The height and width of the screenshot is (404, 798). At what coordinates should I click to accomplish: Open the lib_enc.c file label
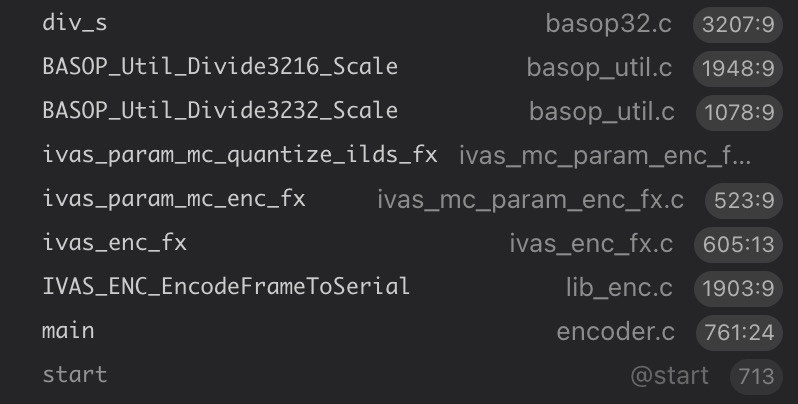pyautogui.click(x=620, y=288)
